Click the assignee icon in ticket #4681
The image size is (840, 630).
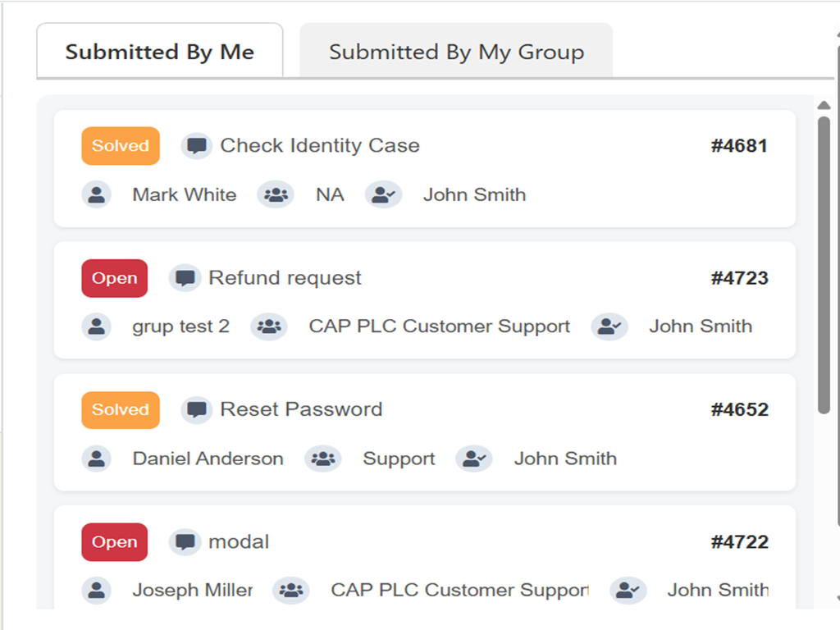[x=383, y=195]
